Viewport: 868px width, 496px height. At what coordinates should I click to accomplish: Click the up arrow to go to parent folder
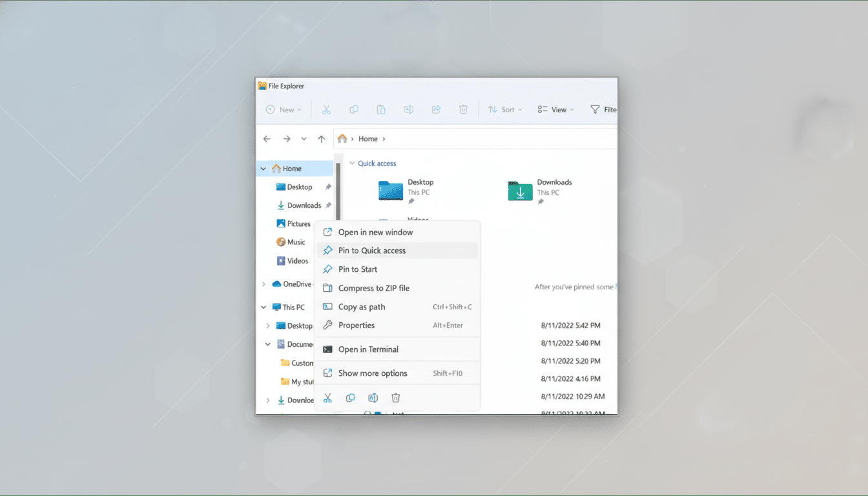click(x=321, y=138)
